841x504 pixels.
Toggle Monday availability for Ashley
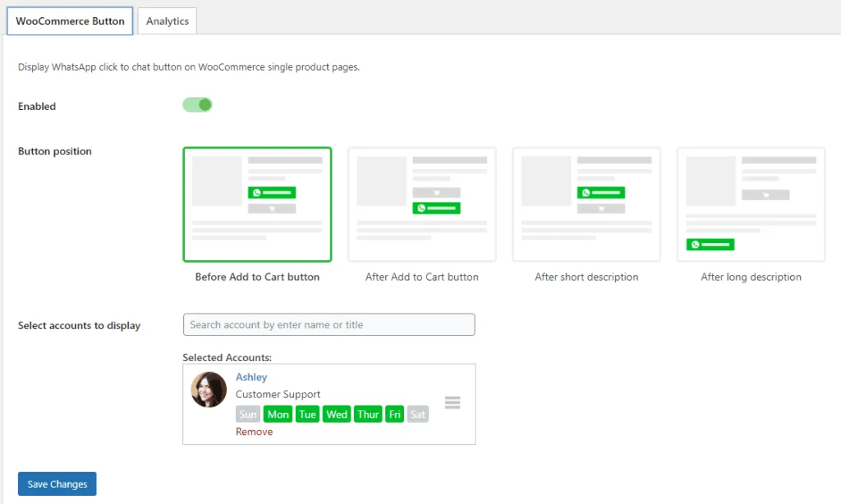pyautogui.click(x=278, y=414)
